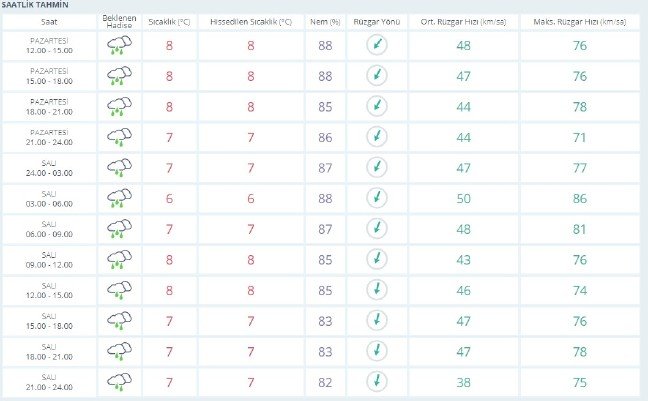
Task: Click rain cloud icon for Pazartesi 12.00 - 15.00
Action: click(x=119, y=44)
